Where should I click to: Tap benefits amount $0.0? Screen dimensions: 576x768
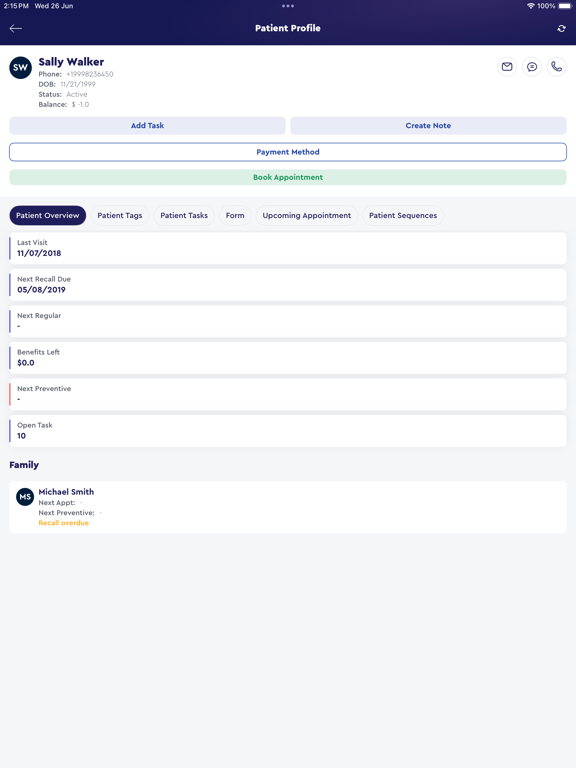pyautogui.click(x=26, y=363)
